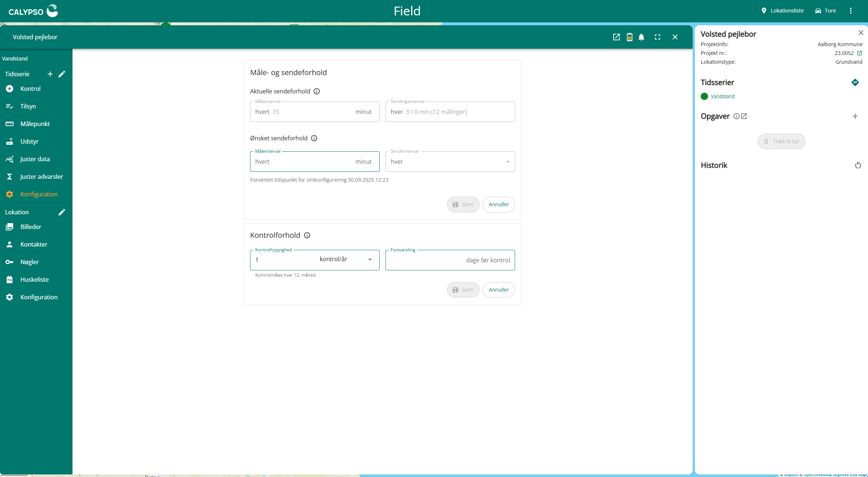Click the pencil icon next to Lokation

[62, 212]
